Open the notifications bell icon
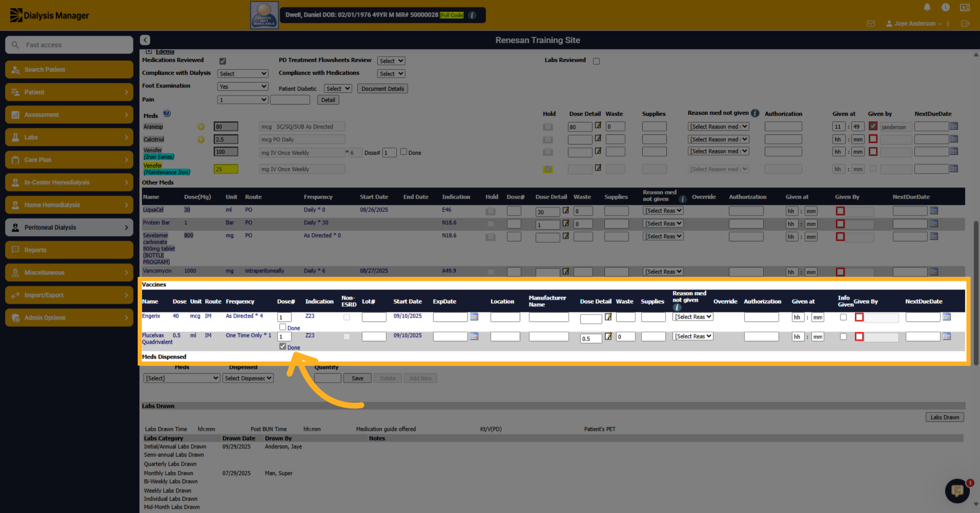Image resolution: width=980 pixels, height=513 pixels. click(927, 7)
